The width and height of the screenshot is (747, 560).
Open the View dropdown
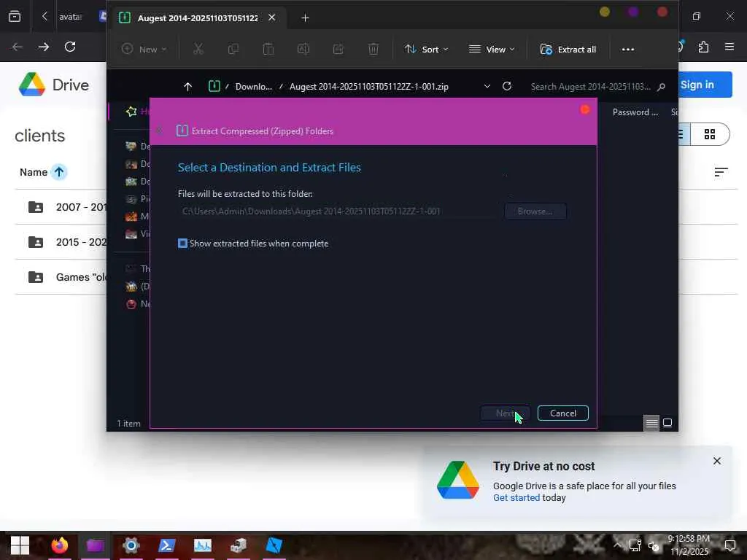pos(492,49)
